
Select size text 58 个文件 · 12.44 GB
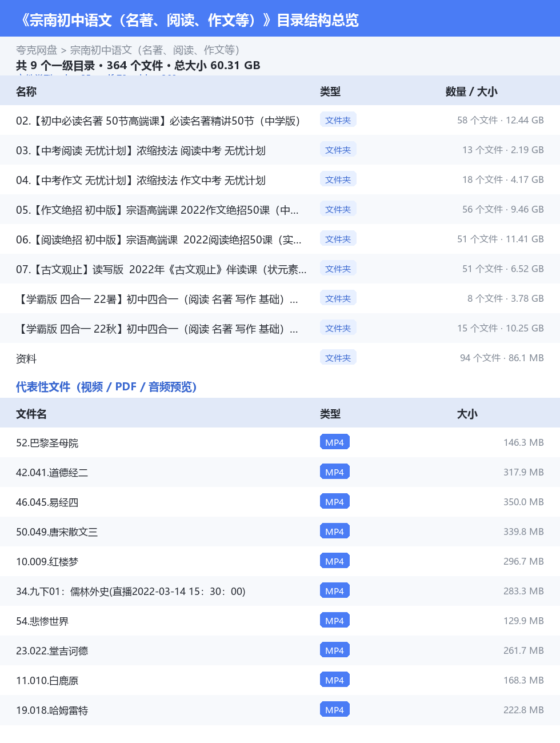coord(501,120)
